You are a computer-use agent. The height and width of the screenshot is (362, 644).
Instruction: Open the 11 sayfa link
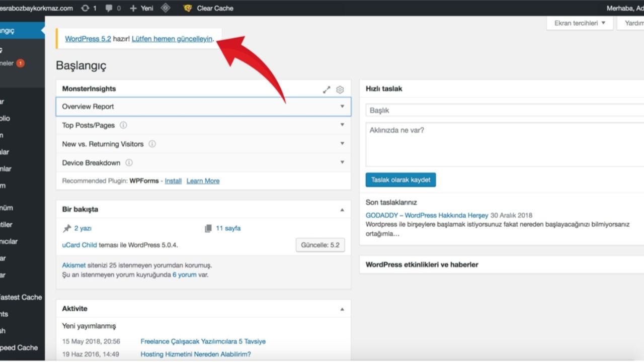click(x=228, y=228)
